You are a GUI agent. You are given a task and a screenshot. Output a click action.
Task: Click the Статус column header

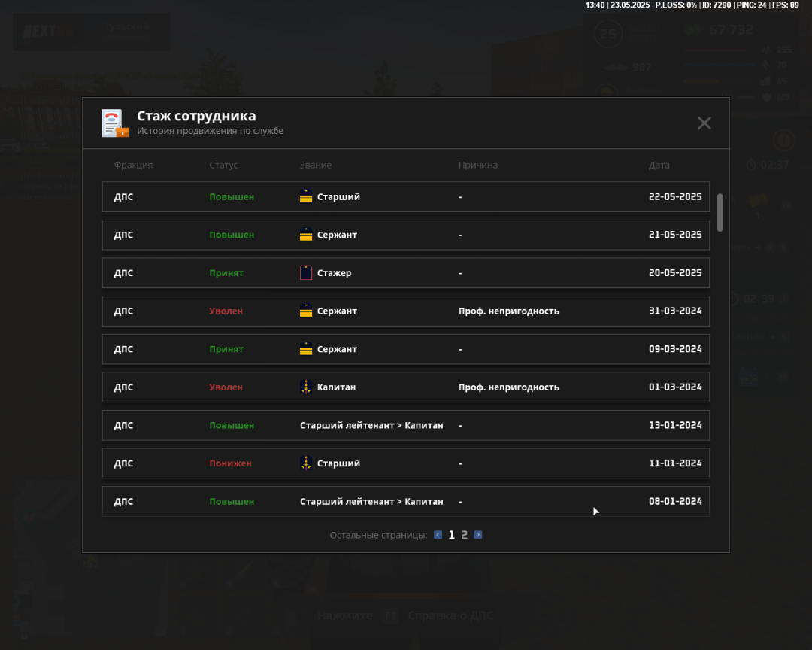[x=223, y=165]
